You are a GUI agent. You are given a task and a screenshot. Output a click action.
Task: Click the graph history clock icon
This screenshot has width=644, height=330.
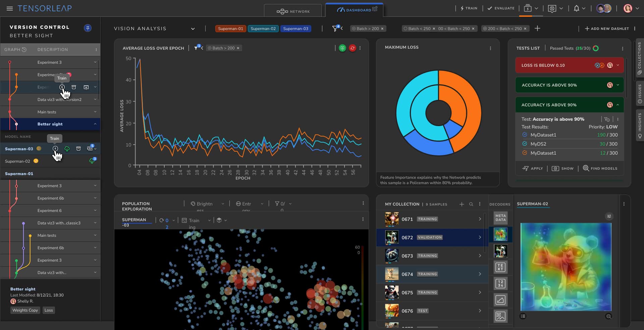(24, 50)
